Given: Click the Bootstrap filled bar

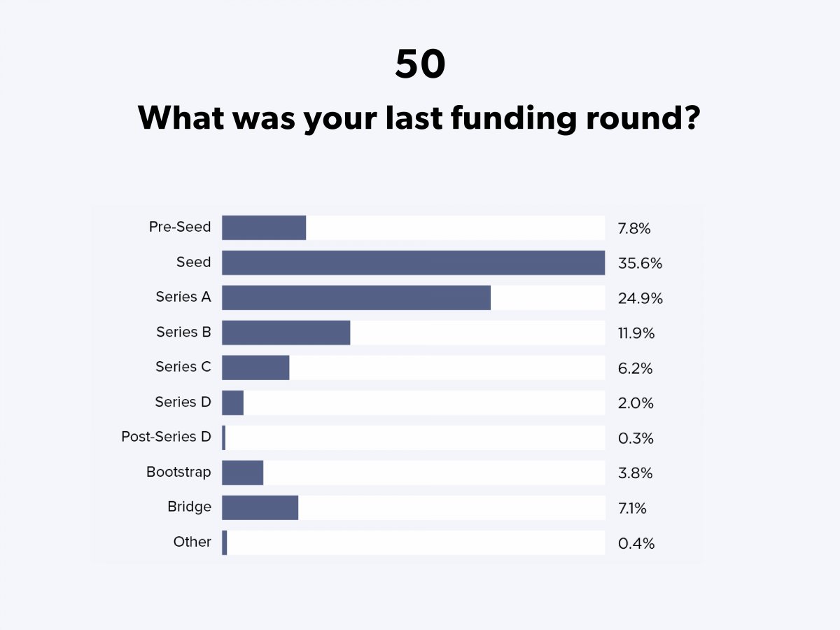Looking at the screenshot, I should tap(242, 472).
